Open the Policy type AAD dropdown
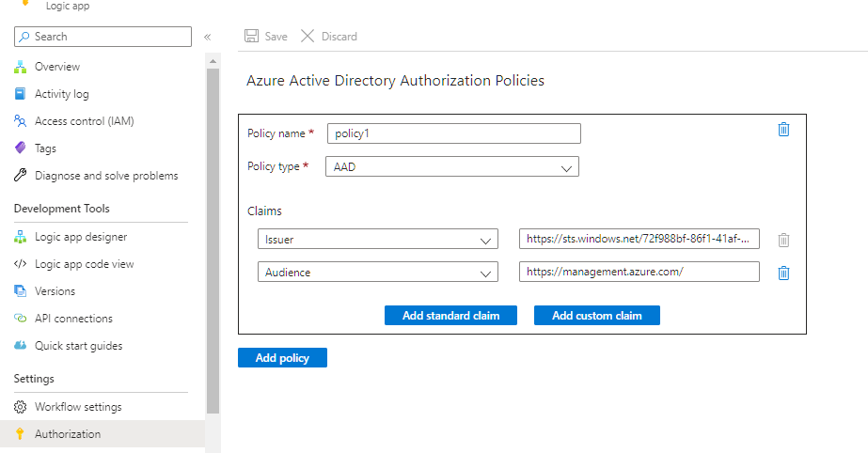 click(451, 167)
